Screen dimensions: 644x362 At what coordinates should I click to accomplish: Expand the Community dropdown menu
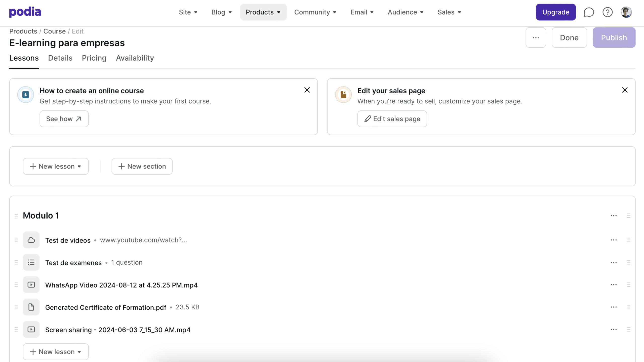coord(315,12)
